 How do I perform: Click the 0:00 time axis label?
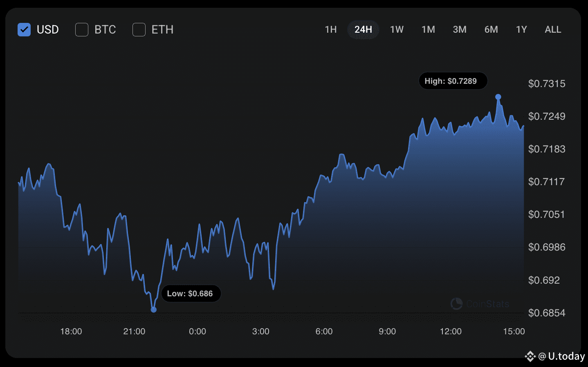[x=197, y=331]
